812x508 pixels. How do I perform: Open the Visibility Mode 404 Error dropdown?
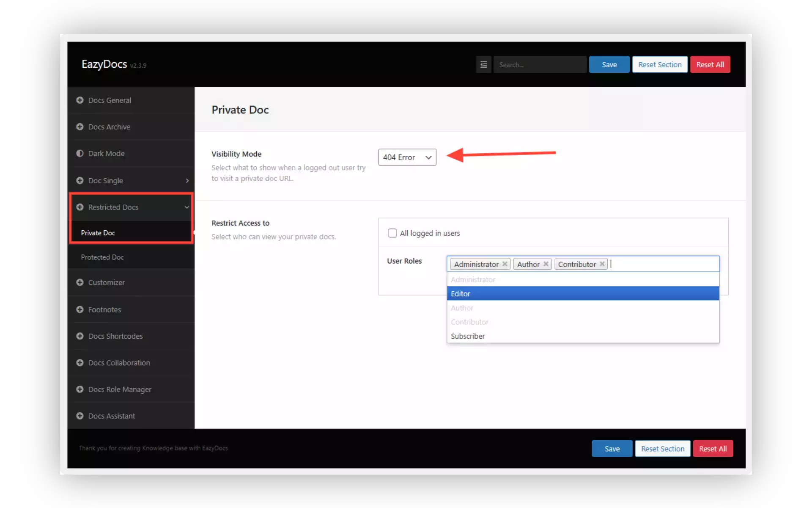[406, 157]
